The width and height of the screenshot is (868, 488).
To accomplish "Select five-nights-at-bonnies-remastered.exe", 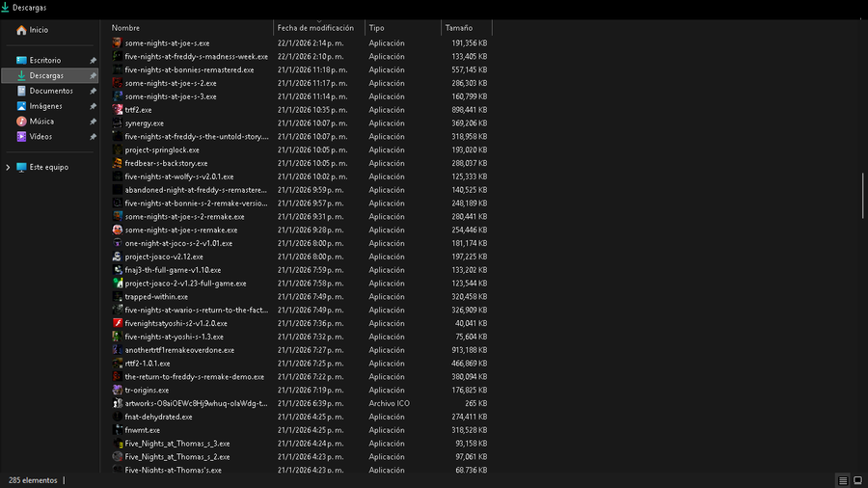I will coord(189,69).
